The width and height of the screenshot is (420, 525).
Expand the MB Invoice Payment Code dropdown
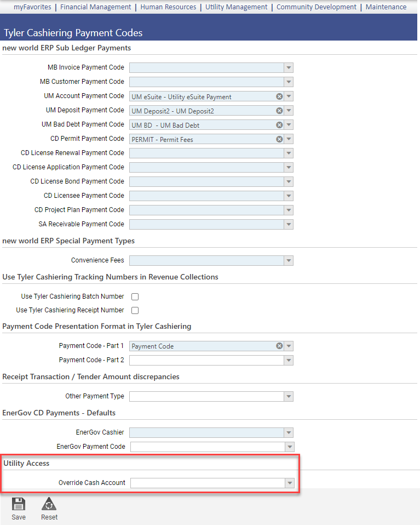pyautogui.click(x=289, y=67)
